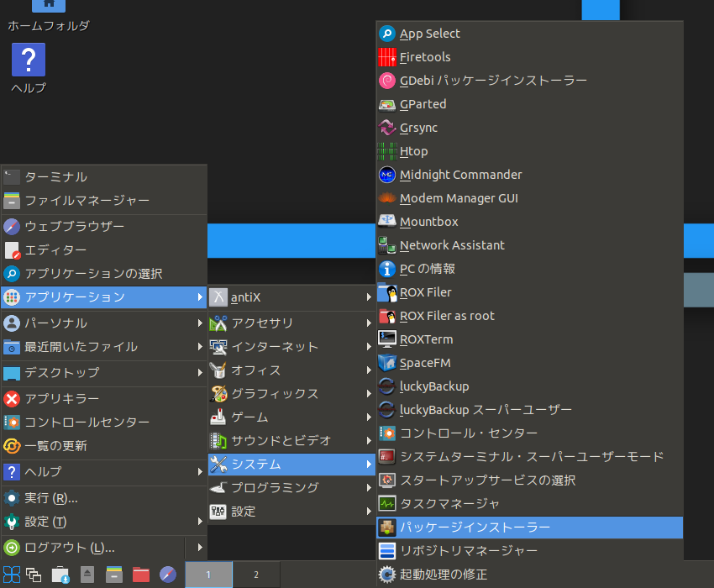This screenshot has width=714, height=588.
Task: Click the red folder taskbar icon
Action: pos(141,575)
